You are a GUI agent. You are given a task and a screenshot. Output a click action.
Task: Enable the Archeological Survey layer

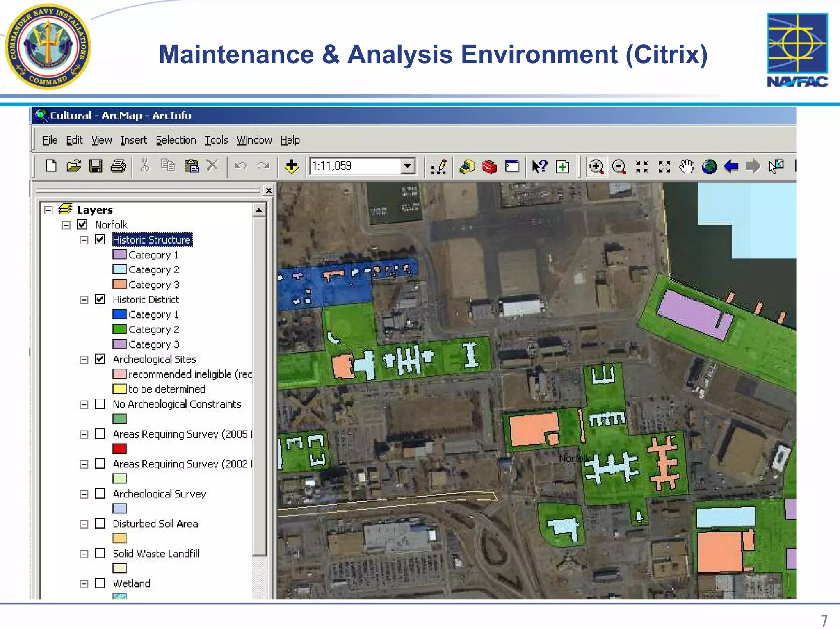pyautogui.click(x=100, y=493)
